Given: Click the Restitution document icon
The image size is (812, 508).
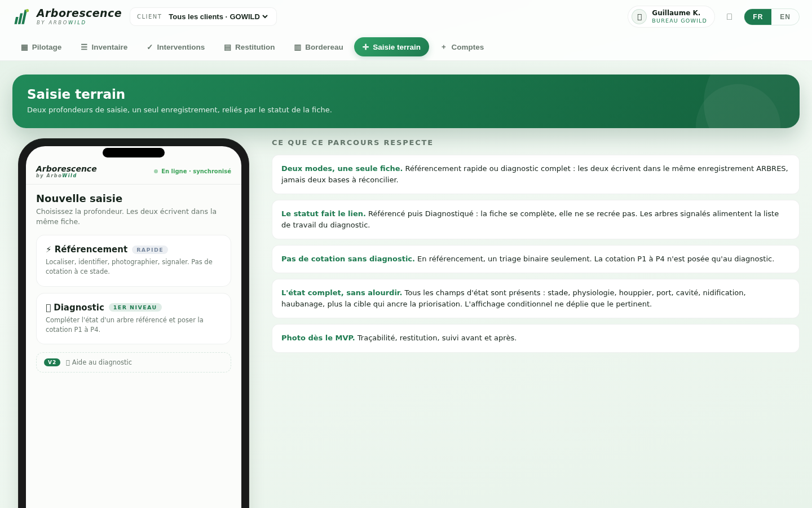Looking at the screenshot, I should (227, 47).
